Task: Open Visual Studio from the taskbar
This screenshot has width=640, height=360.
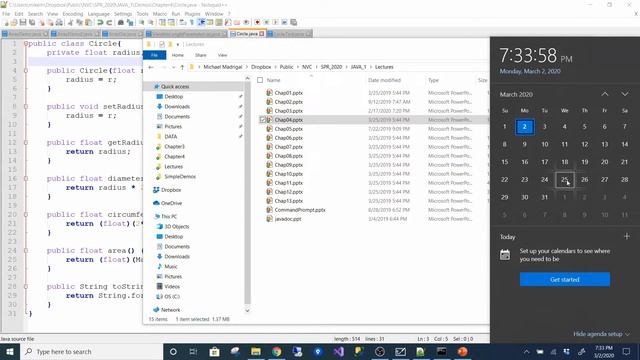Action: tap(338, 351)
